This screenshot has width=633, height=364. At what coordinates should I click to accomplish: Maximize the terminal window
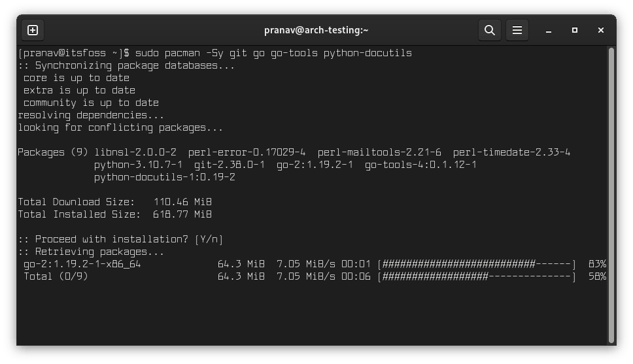pyautogui.click(x=575, y=30)
